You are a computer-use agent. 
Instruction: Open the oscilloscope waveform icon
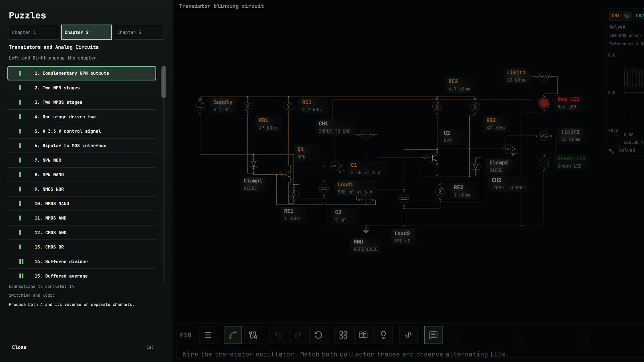click(408, 335)
